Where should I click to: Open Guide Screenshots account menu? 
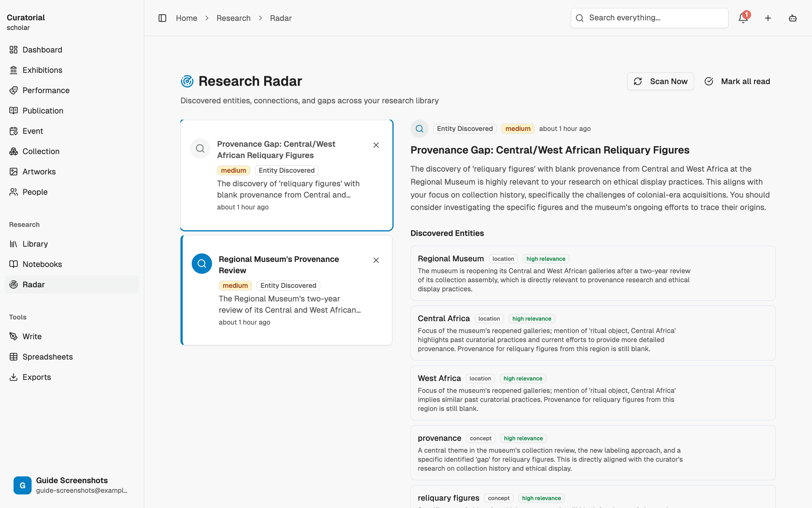click(72, 485)
